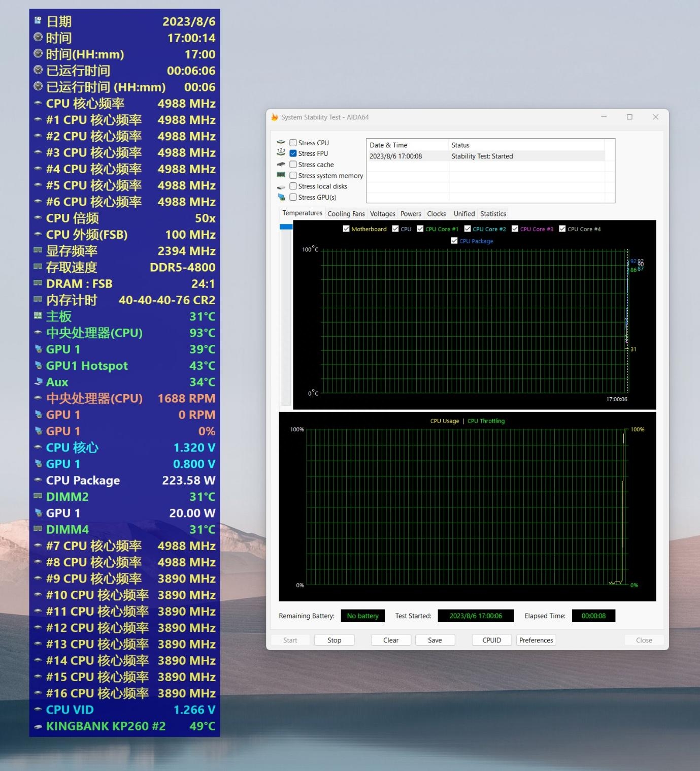
Task: Click the clock icon next to 时间 17:00:14
Action: pos(38,37)
